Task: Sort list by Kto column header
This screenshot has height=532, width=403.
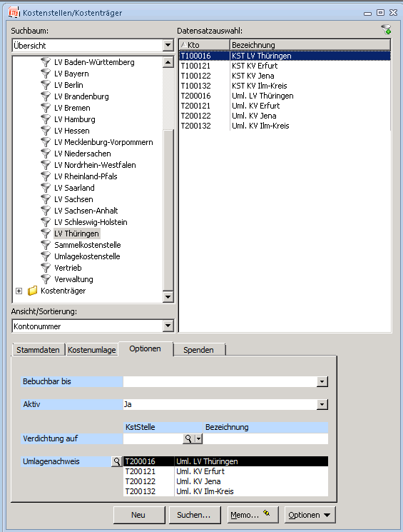Action: pos(205,45)
